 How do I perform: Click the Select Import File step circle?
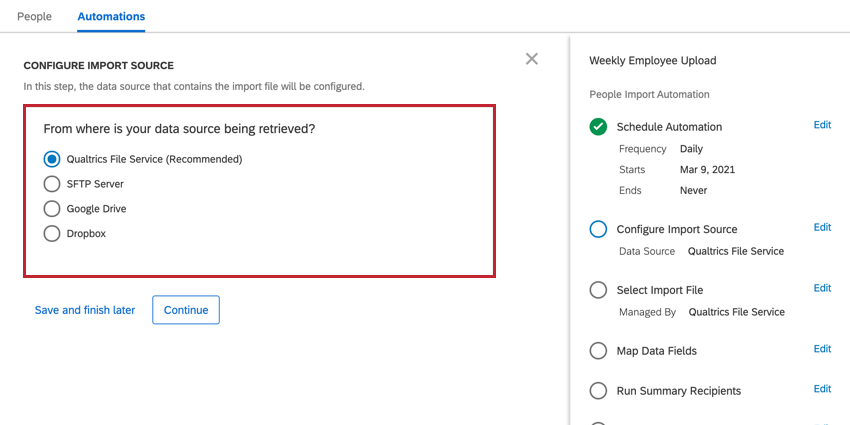(598, 290)
